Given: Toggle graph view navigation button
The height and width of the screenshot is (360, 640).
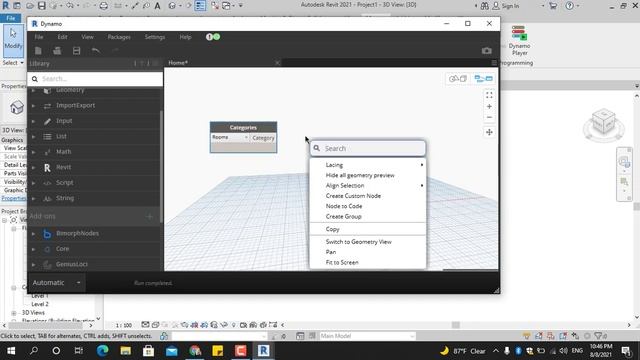Looking at the screenshot, I should tap(483, 79).
